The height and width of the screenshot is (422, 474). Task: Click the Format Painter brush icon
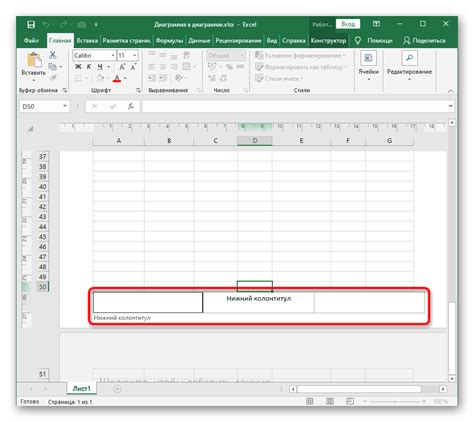tap(53, 78)
